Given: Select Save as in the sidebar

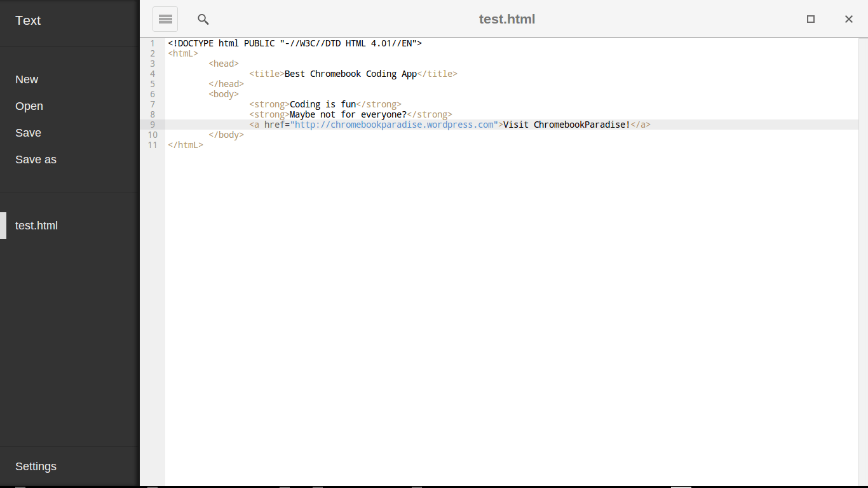Looking at the screenshot, I should (36, 159).
